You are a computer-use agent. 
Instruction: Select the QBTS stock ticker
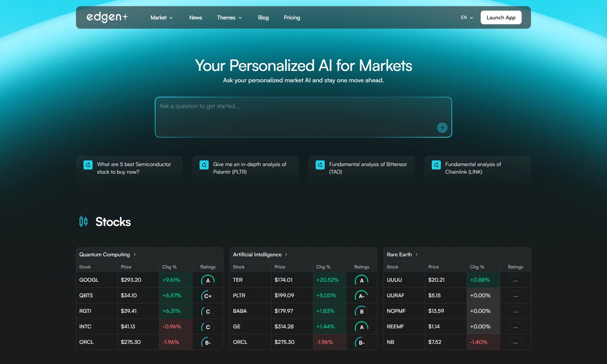pos(86,295)
